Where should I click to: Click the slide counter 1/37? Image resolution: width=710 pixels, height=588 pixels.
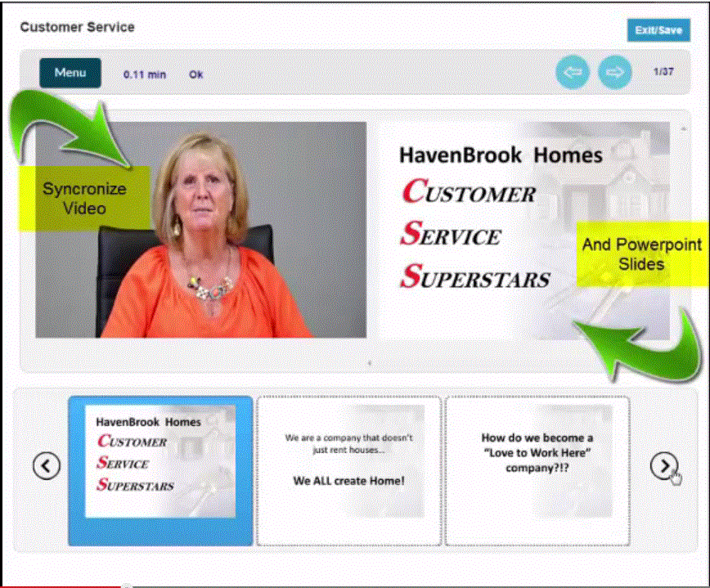(663, 72)
